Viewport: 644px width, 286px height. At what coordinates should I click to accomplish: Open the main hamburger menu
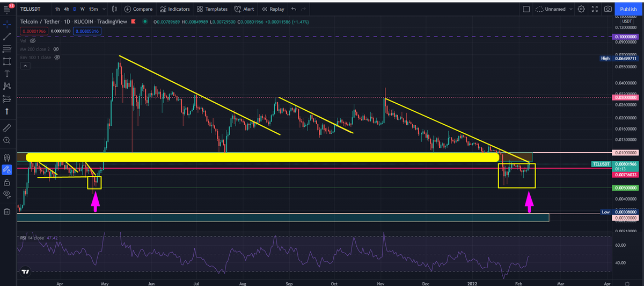point(7,9)
